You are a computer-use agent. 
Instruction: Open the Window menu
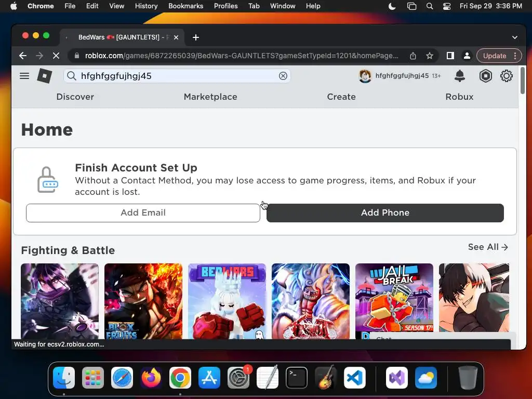(283, 6)
